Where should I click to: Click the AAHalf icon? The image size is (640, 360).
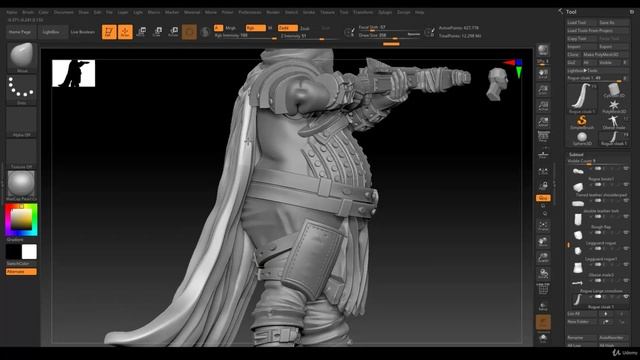(x=543, y=122)
